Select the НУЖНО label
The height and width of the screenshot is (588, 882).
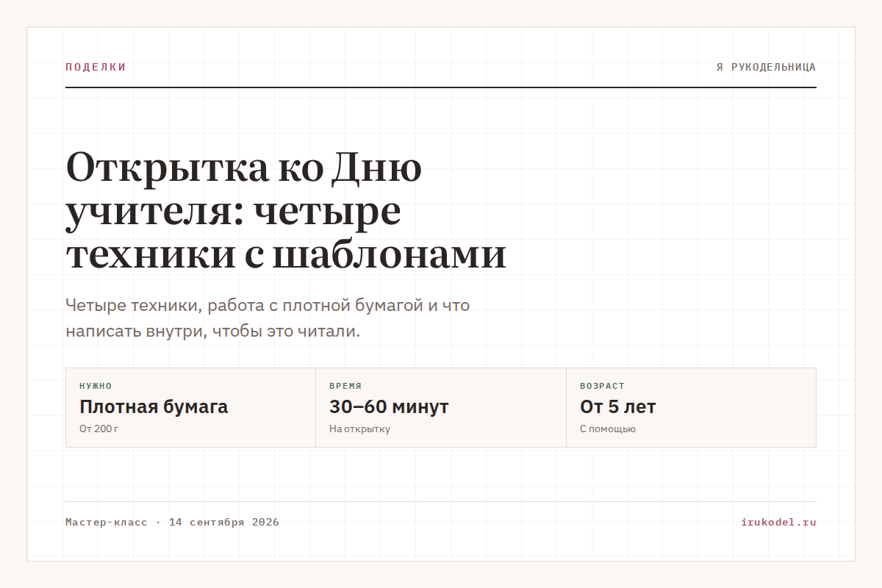[x=96, y=386]
